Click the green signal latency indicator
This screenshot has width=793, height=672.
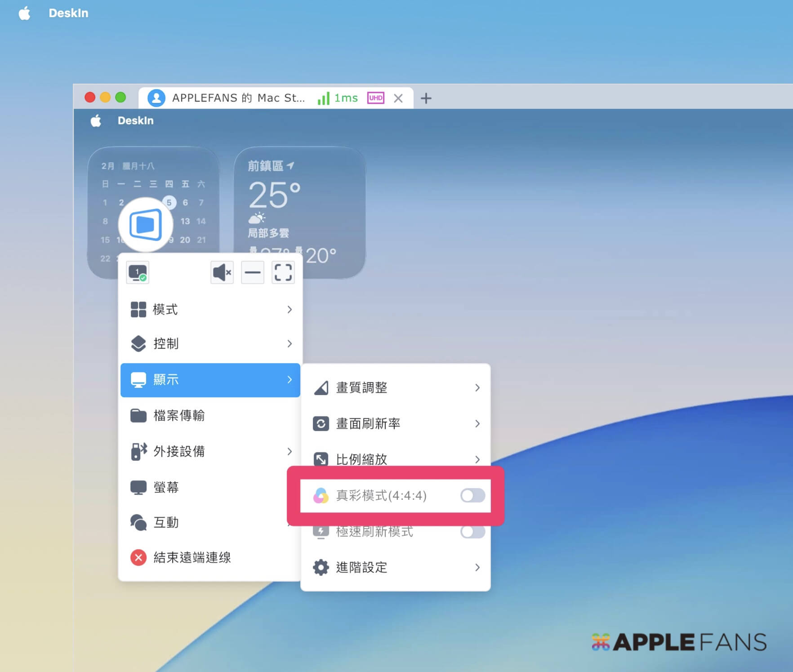[338, 98]
